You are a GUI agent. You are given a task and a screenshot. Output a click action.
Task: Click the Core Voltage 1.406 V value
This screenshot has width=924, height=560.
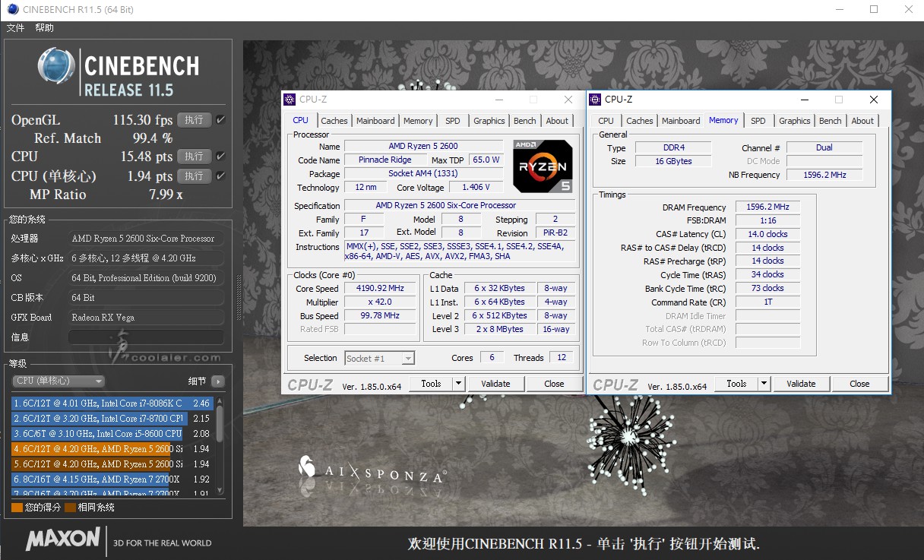click(476, 187)
